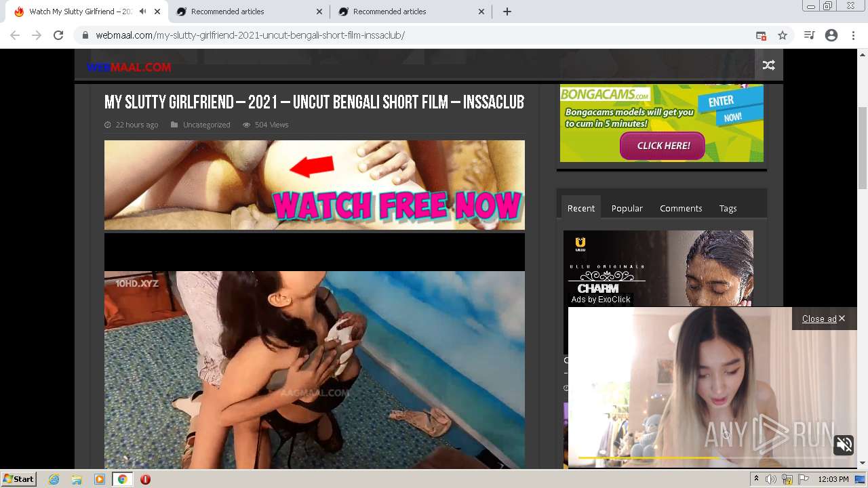This screenshot has width=868, height=488.
Task: Go to the WEBMAAL.COM site logo
Action: (x=129, y=67)
